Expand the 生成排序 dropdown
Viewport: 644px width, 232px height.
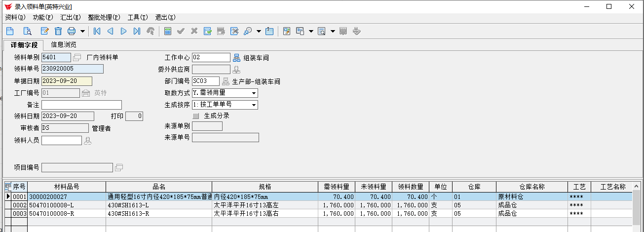(x=254, y=105)
